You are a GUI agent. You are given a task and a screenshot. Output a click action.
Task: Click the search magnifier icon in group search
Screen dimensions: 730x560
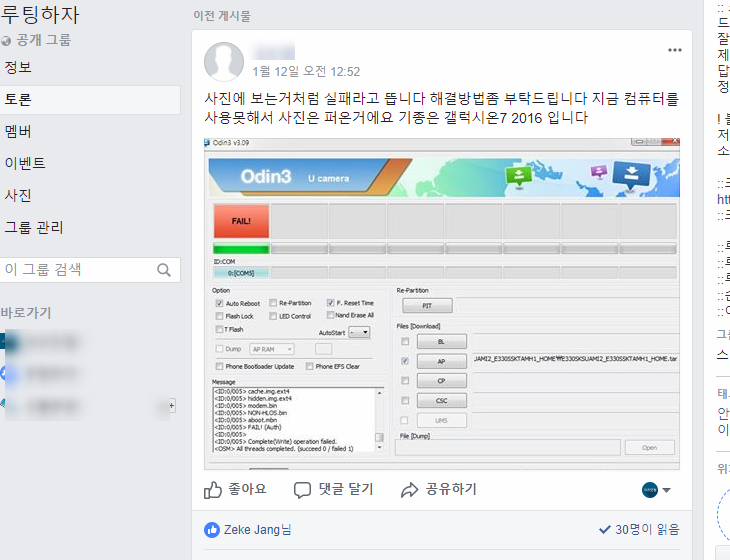coord(164,270)
